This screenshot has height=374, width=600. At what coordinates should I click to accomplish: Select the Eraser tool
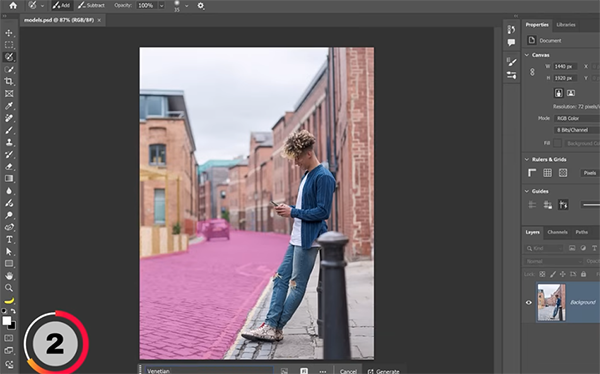point(9,167)
